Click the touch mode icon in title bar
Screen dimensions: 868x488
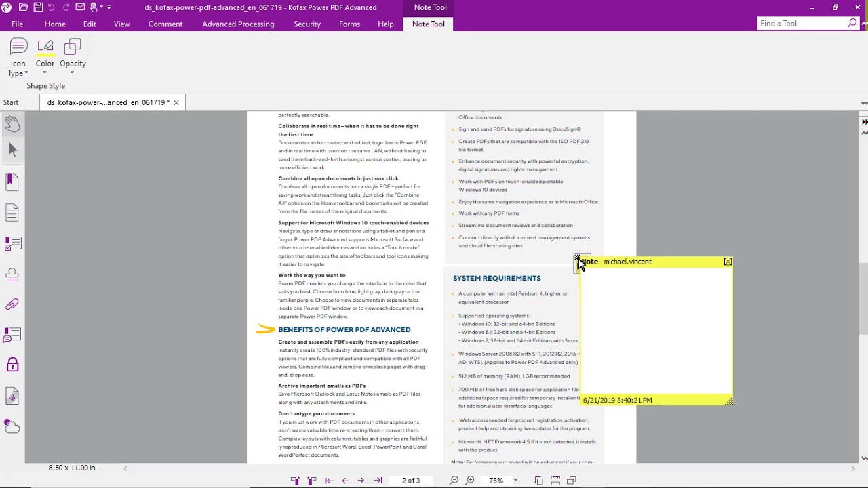(x=94, y=7)
